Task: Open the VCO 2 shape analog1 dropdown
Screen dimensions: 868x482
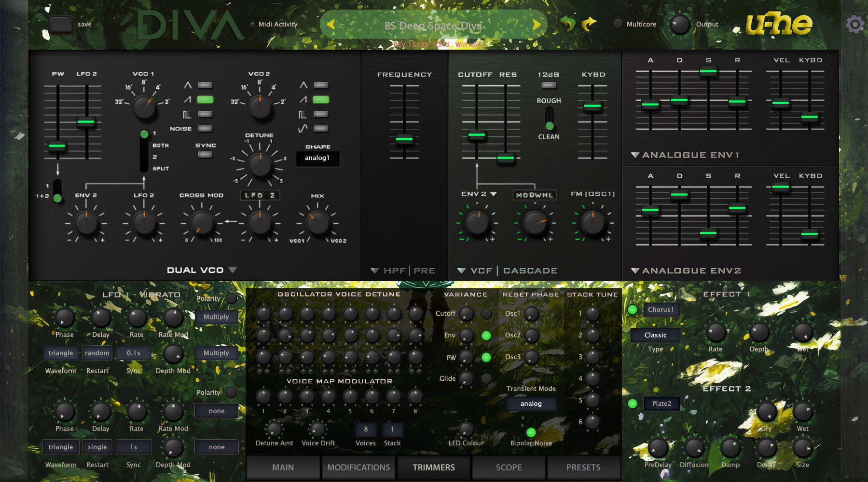Action: point(317,158)
